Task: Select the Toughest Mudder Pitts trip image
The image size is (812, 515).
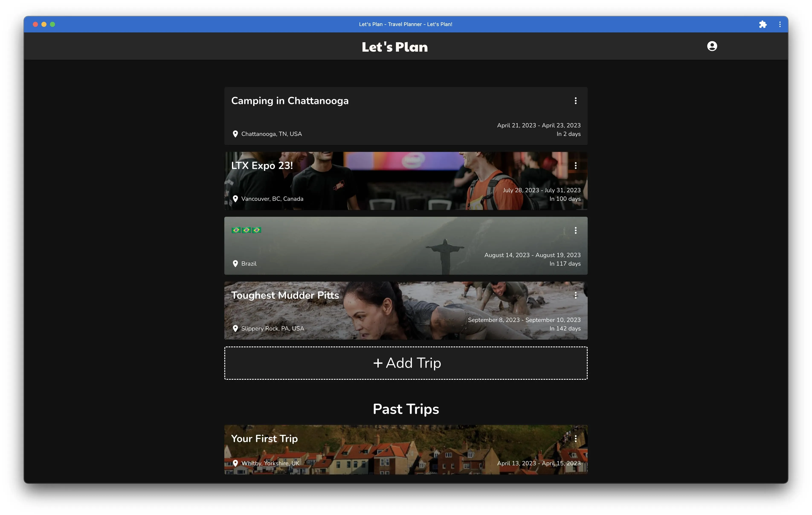Action: pos(405,310)
